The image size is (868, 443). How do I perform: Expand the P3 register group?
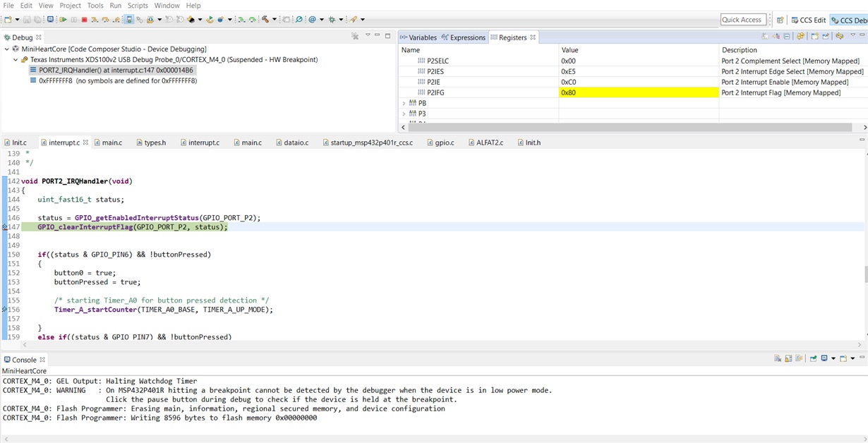(404, 114)
